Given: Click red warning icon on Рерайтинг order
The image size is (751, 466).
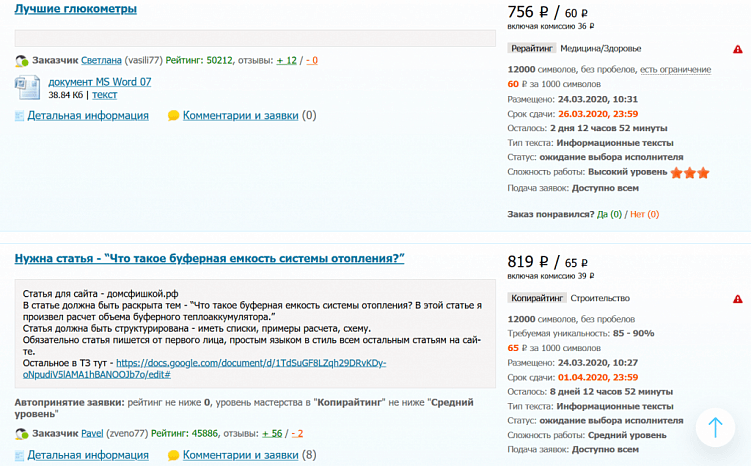Looking at the screenshot, I should click(x=738, y=49).
